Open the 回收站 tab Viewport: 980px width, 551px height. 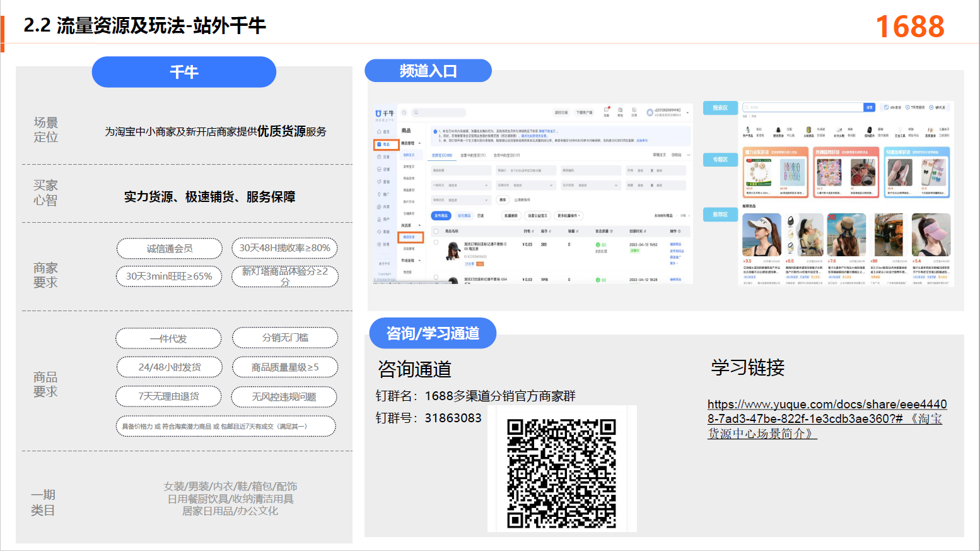click(677, 155)
